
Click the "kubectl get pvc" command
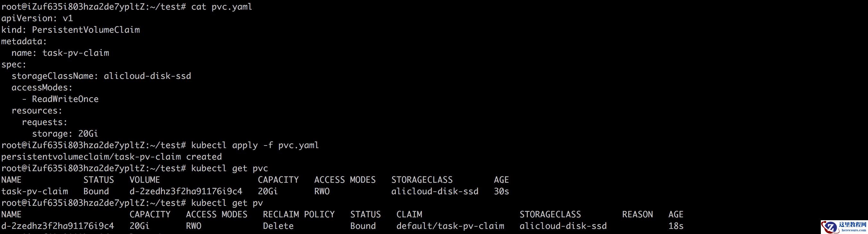[229, 168]
